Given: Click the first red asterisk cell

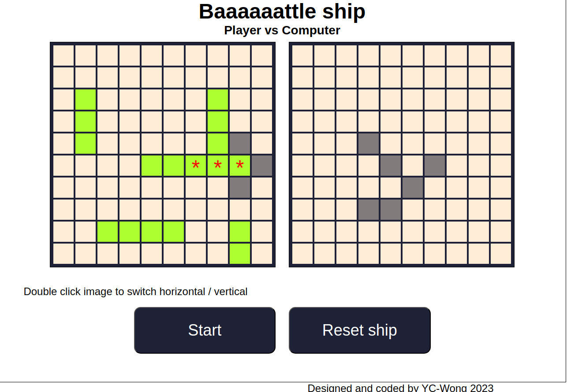Looking at the screenshot, I should (196, 166).
